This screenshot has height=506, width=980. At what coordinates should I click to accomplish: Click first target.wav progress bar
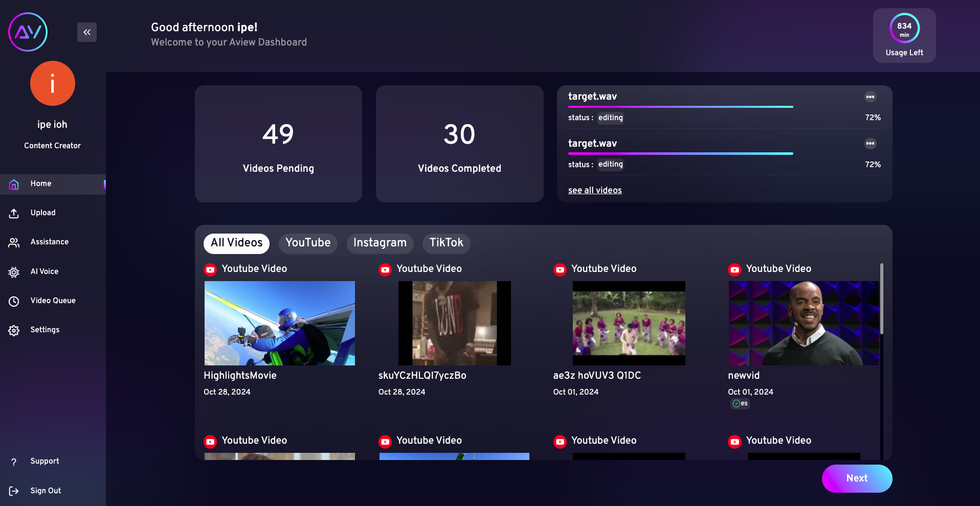click(680, 107)
